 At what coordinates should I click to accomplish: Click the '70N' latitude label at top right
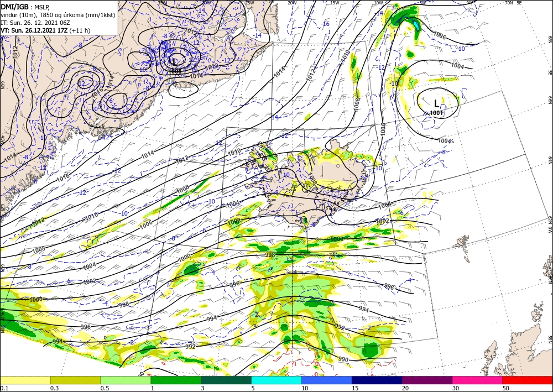click(509, 3)
